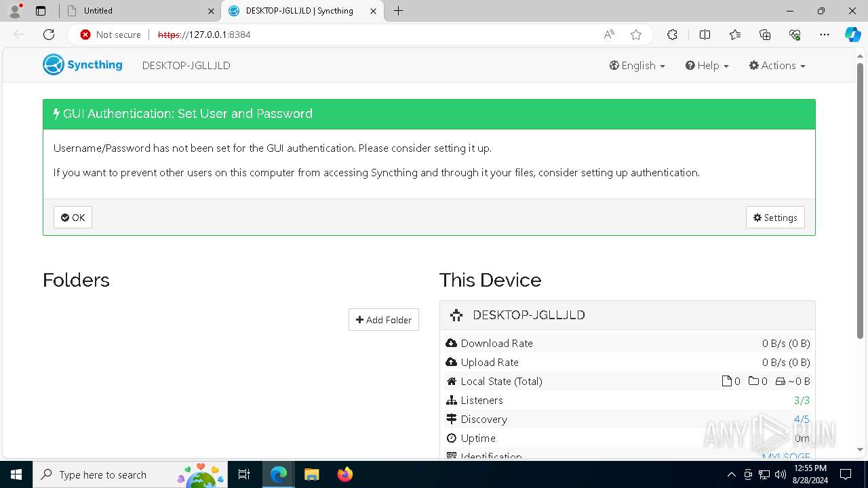Image resolution: width=868 pixels, height=488 pixels.
Task: Click the Local State home icon
Action: 452,381
